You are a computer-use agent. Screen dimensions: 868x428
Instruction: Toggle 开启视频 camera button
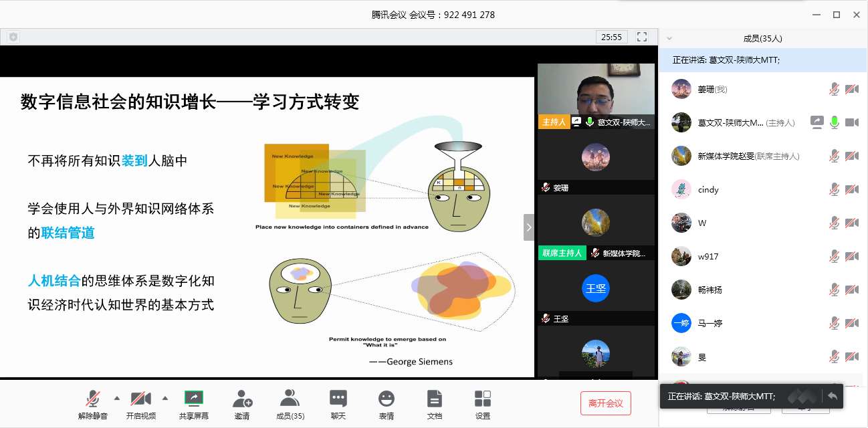[x=140, y=399]
